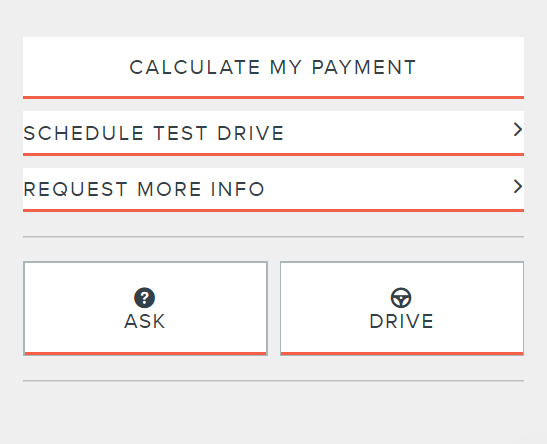This screenshot has height=444, width=547.
Task: Click the Schedule Test Drive text
Action: pyautogui.click(x=153, y=133)
